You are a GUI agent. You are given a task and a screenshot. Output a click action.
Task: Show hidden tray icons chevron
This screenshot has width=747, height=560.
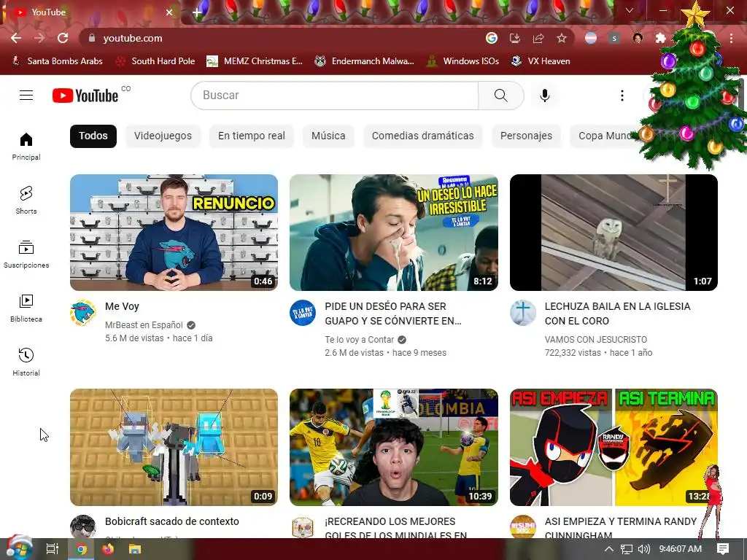[608, 549]
